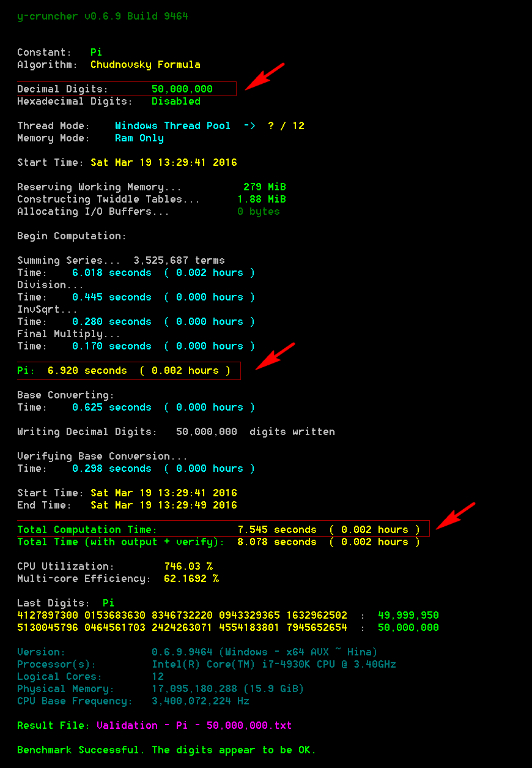Click the Disabled Hexadecimal Digits value

coord(175,102)
